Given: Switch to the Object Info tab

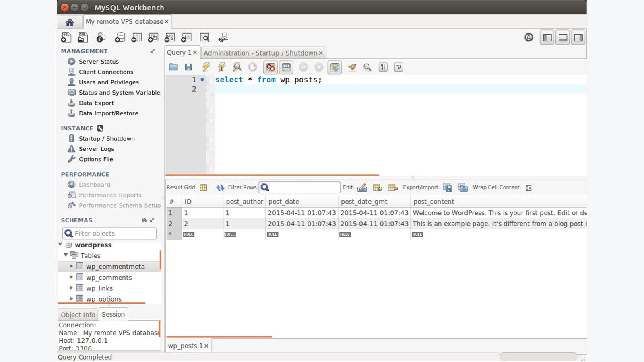Looking at the screenshot, I should [x=78, y=315].
